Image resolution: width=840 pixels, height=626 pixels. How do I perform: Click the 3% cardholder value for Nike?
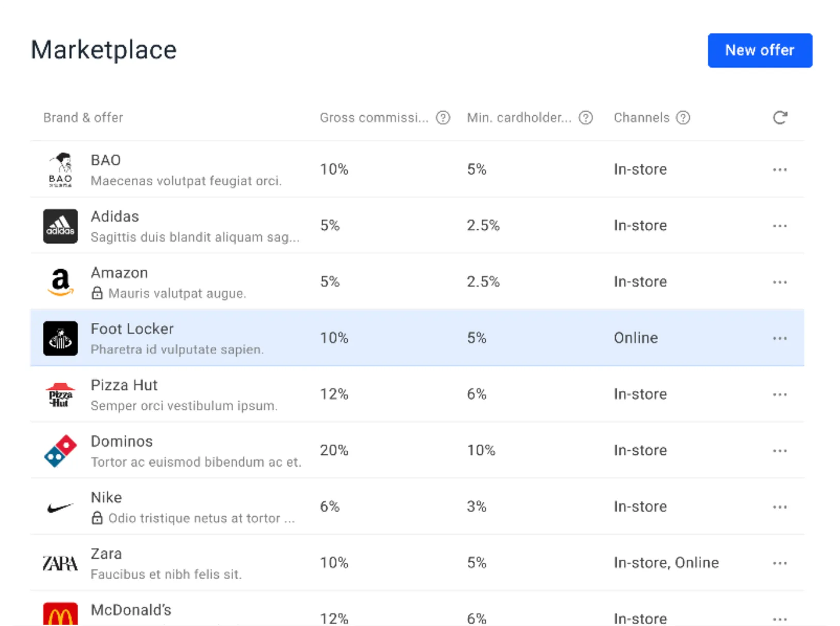tap(477, 507)
